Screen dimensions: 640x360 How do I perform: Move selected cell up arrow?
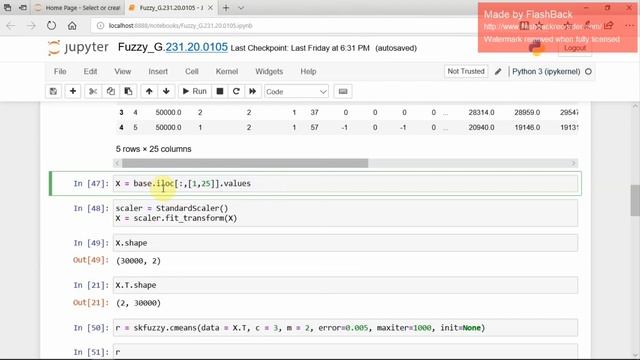pos(149,91)
